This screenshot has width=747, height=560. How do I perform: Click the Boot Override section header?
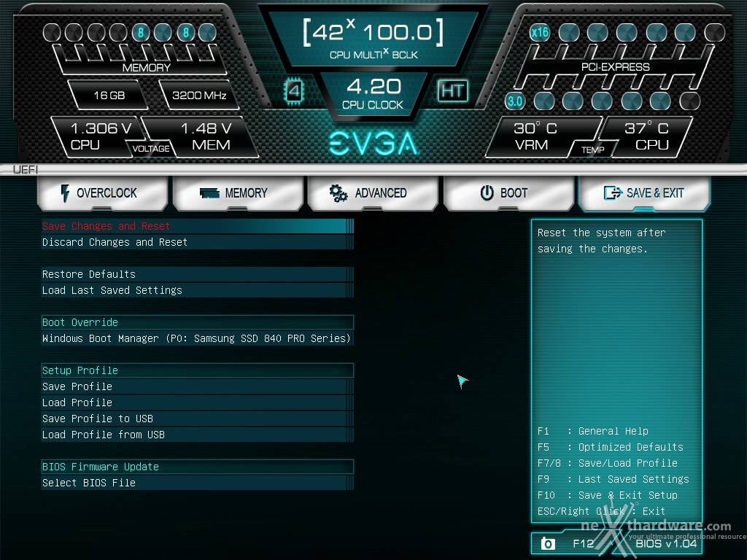pyautogui.click(x=197, y=322)
